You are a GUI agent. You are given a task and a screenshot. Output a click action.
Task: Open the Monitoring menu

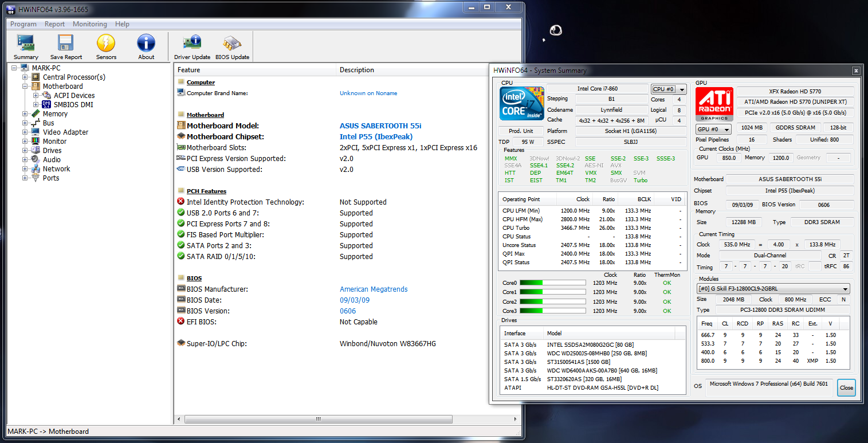pyautogui.click(x=90, y=24)
